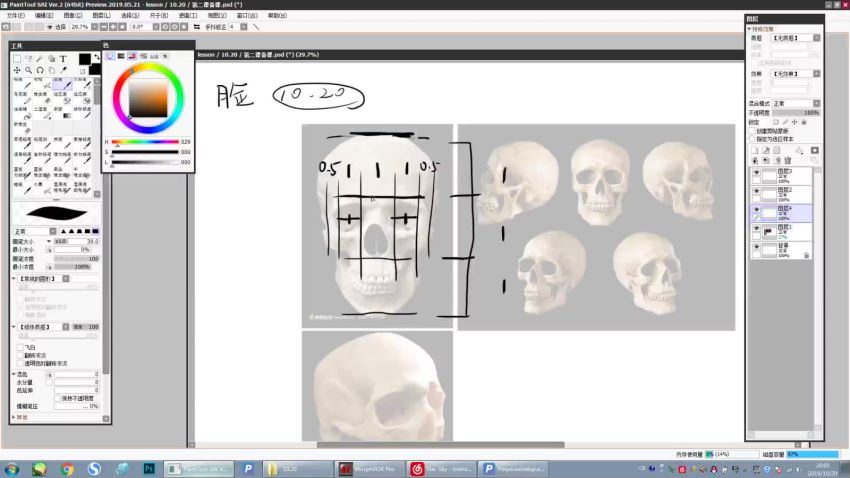
Task: Open the brush blending mode 正常 dropdown
Action: click(35, 231)
